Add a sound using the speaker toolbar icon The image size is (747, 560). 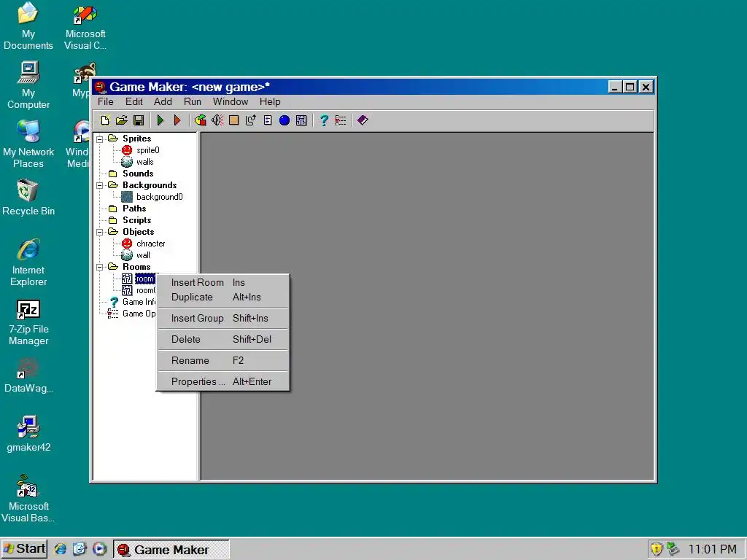coord(217,120)
